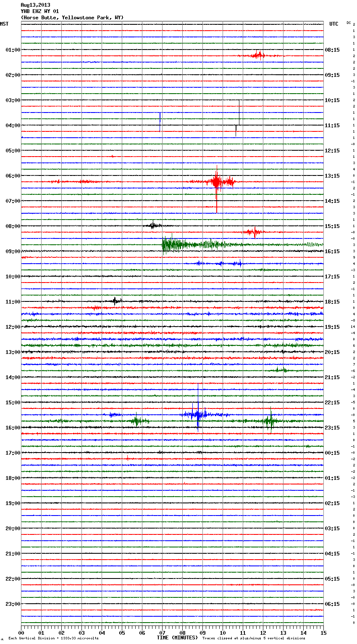Click the TIME (MINUTES) axis title
The image size is (357, 644).
(177, 638)
